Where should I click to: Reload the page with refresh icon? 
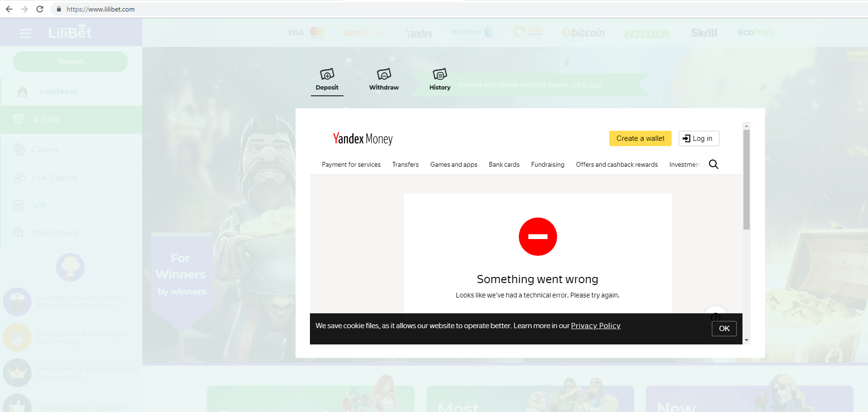coord(40,9)
